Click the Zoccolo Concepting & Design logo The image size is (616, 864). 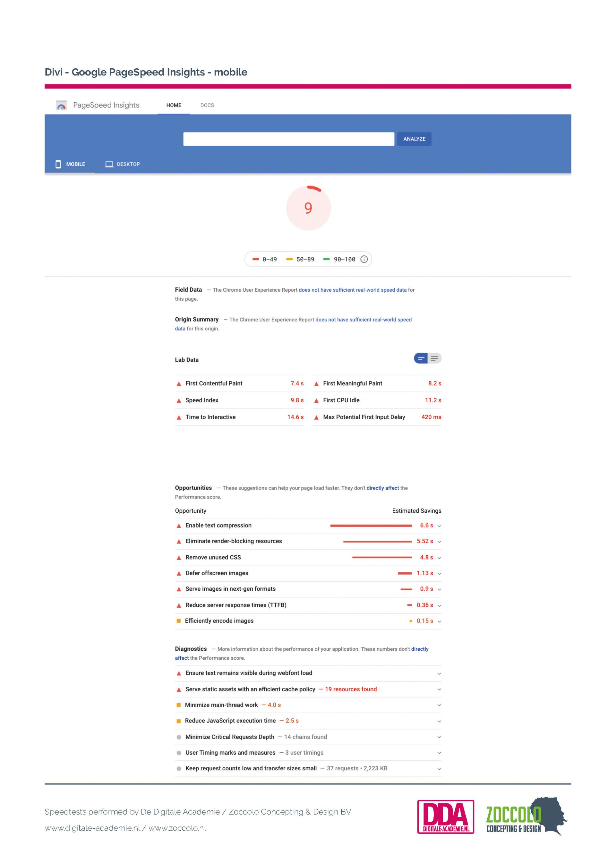tap(526, 816)
